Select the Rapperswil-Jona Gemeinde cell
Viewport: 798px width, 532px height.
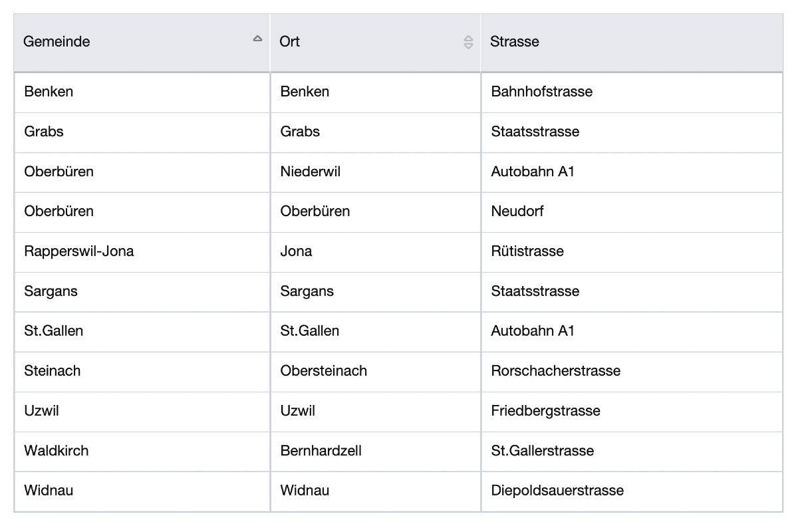(78, 251)
